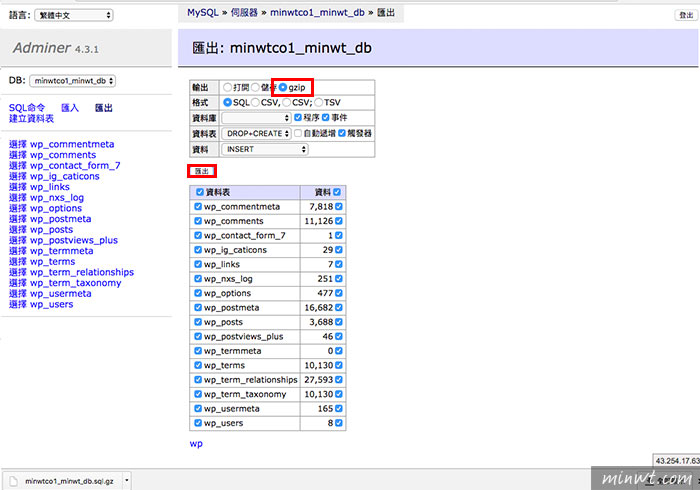Viewport: 700px width, 490px height.
Task: Uncheck data checkbox beside 7,818
Action: (x=339, y=207)
